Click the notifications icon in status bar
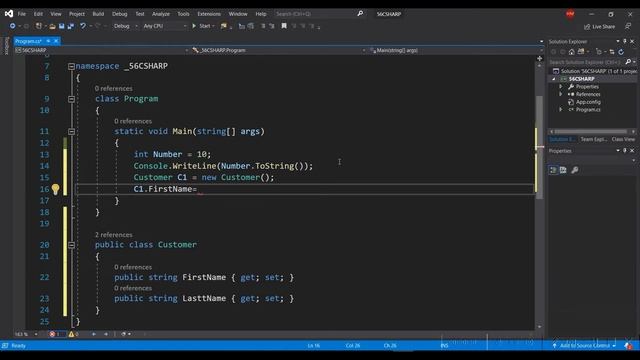The height and width of the screenshot is (360, 640). tap(628, 346)
